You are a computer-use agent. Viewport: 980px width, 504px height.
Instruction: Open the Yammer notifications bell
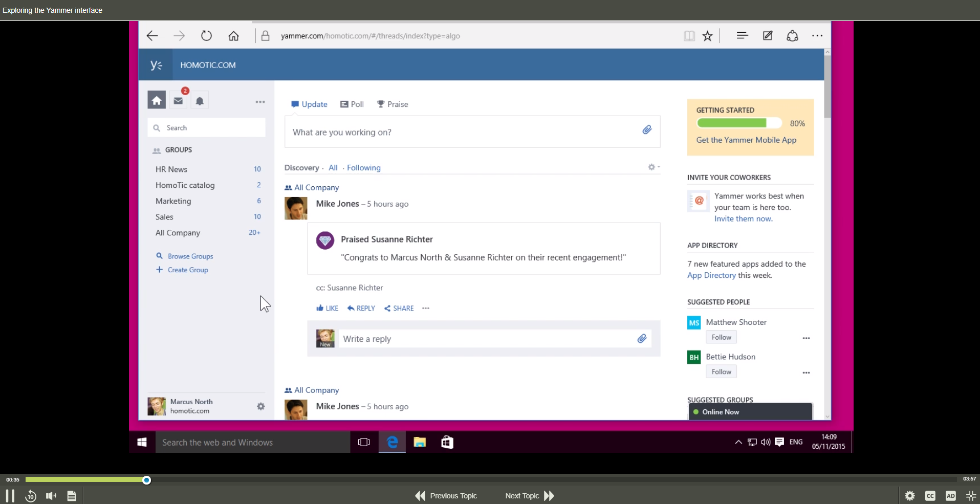click(199, 100)
